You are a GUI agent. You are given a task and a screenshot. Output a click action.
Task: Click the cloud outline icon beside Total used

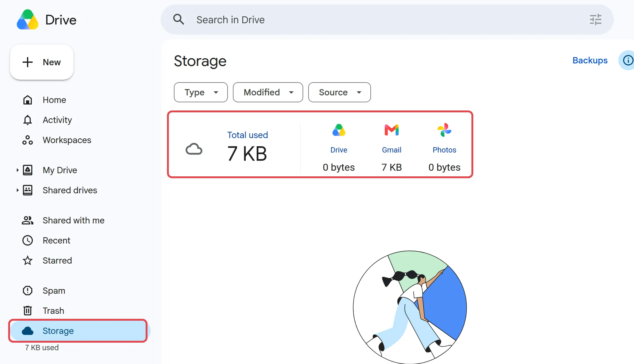194,149
